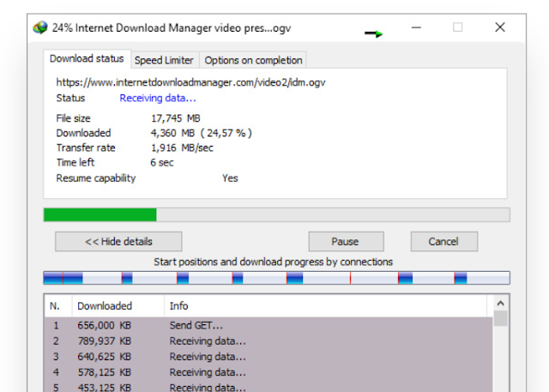Open the Speed Limiter tab
This screenshot has width=549, height=392.
pyautogui.click(x=164, y=60)
